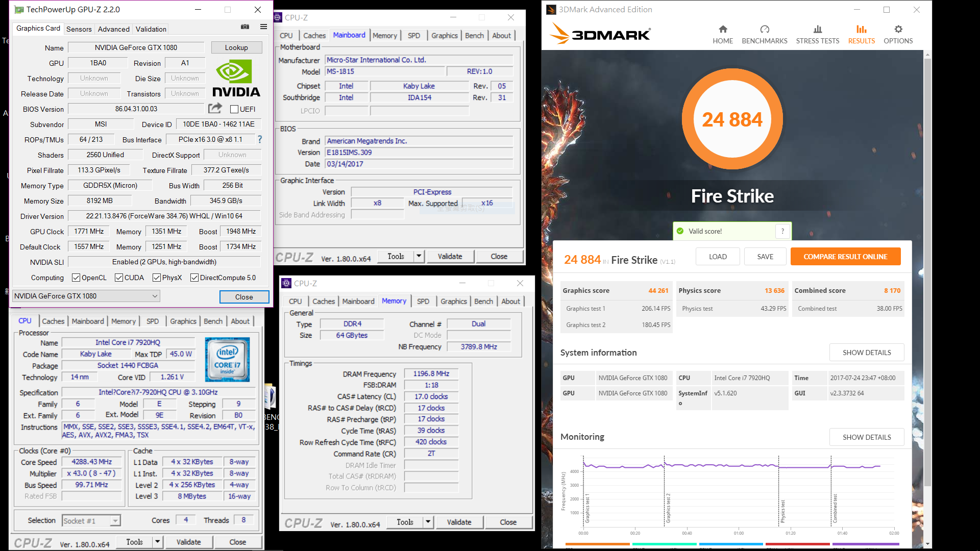
Task: Click the Name field showing NVIDIA GeForce GTX 1080
Action: point(136,47)
